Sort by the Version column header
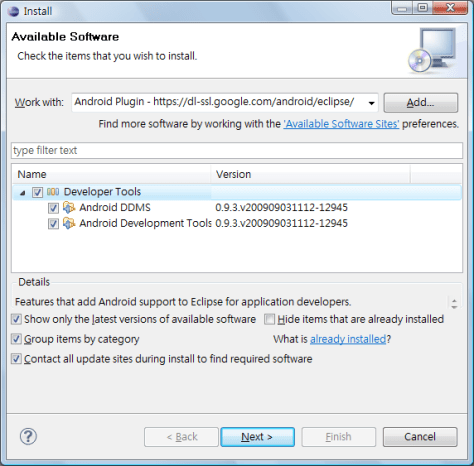 tap(310, 174)
